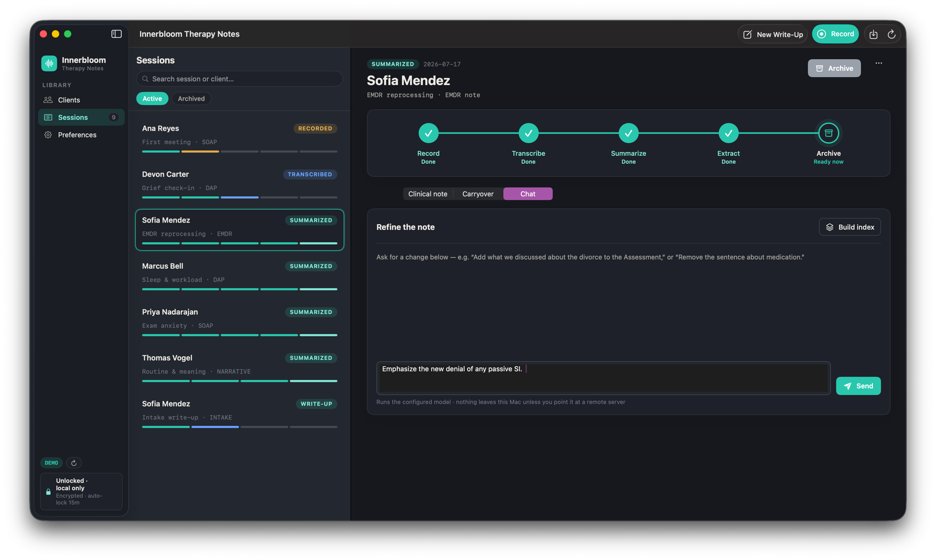Click the TRANSCRIBED status badge
This screenshot has height=560, width=936.
pos(310,175)
